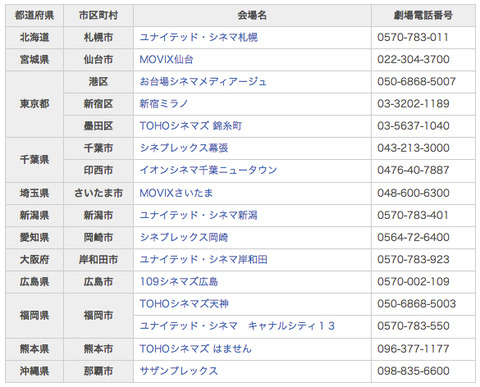Click the 新潟県 prefecture cell
The height and width of the screenshot is (387, 480).
click(34, 215)
